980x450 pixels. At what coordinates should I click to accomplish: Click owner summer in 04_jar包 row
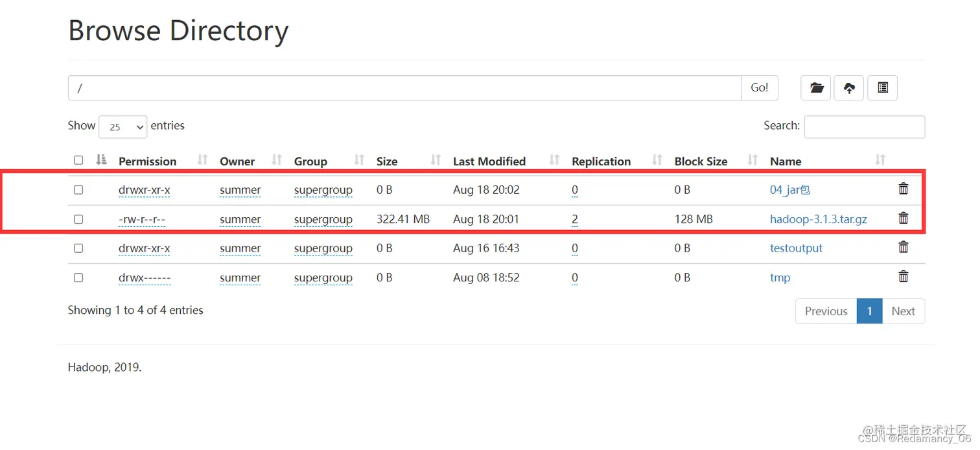pyautogui.click(x=240, y=190)
